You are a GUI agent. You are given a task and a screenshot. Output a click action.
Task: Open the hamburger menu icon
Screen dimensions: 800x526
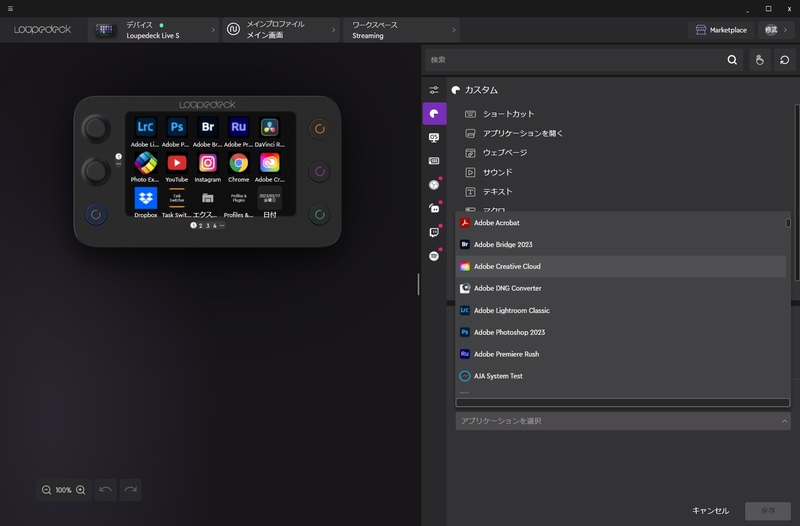[x=10, y=8]
